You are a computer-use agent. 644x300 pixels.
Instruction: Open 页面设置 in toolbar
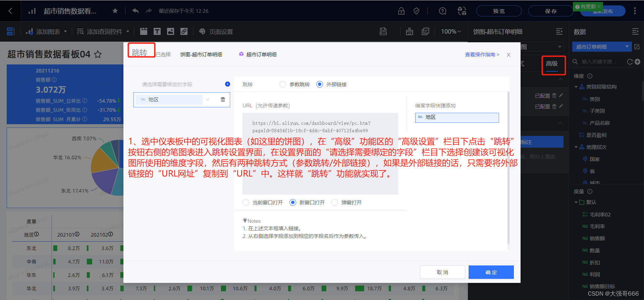pos(216,32)
